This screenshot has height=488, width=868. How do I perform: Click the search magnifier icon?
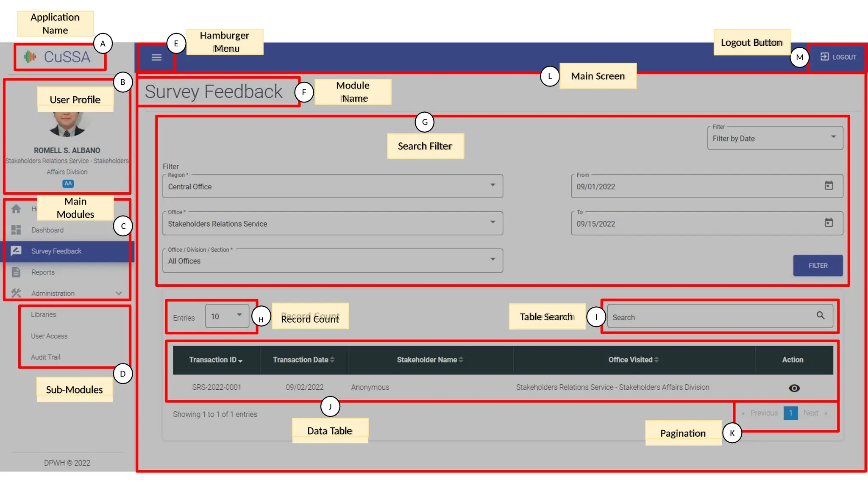[821, 316]
